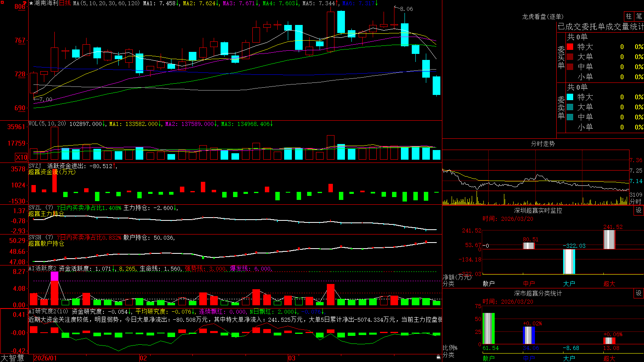Click the 大智慧 logo at bottom-left
The image size is (644, 362).
(x=12, y=358)
